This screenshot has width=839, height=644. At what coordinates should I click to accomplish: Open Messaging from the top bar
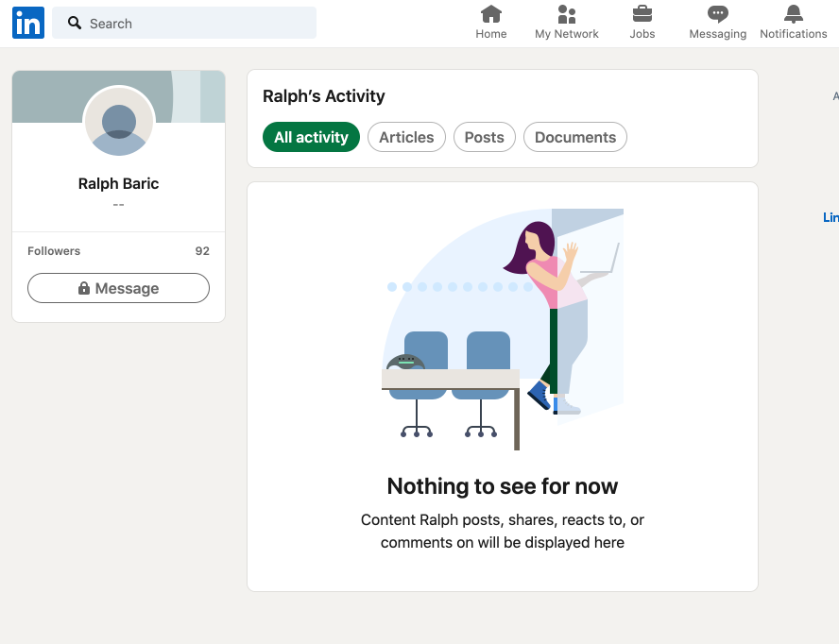click(717, 23)
